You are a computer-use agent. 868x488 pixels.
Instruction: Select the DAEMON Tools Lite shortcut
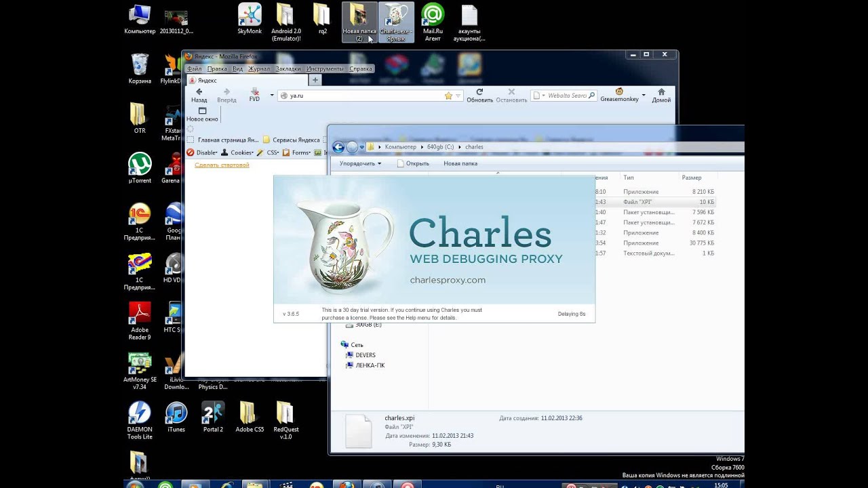coord(140,420)
